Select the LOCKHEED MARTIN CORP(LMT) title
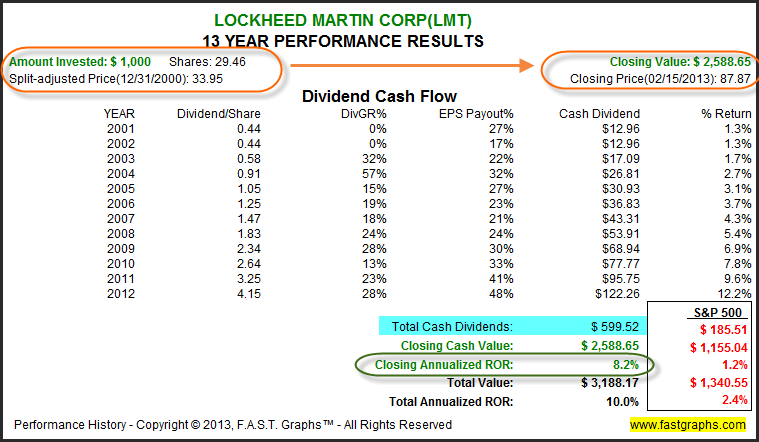 (343, 20)
